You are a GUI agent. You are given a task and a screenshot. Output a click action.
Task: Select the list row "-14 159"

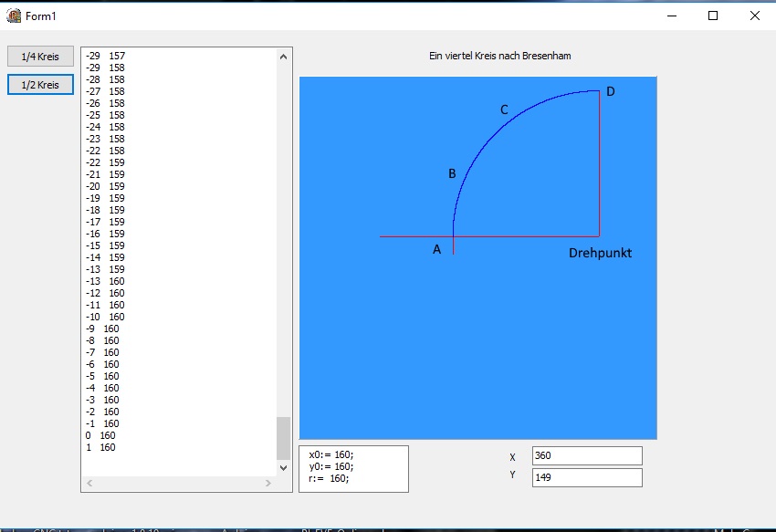[x=105, y=258]
